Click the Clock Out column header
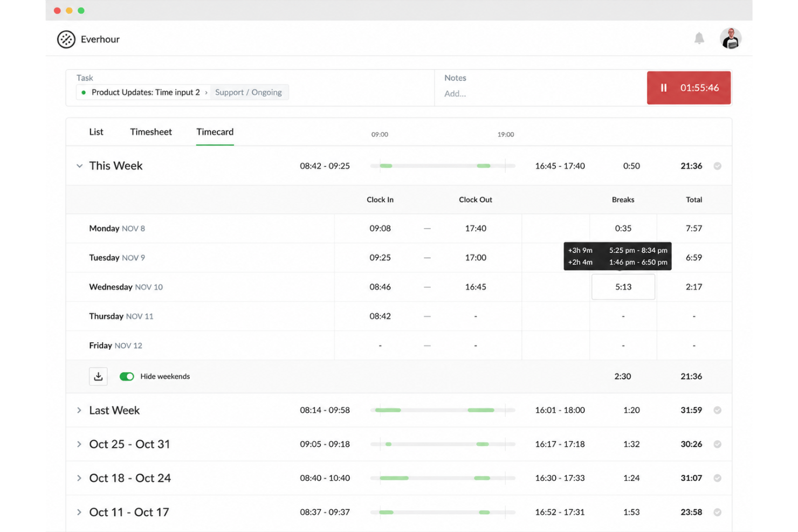 pos(476,199)
